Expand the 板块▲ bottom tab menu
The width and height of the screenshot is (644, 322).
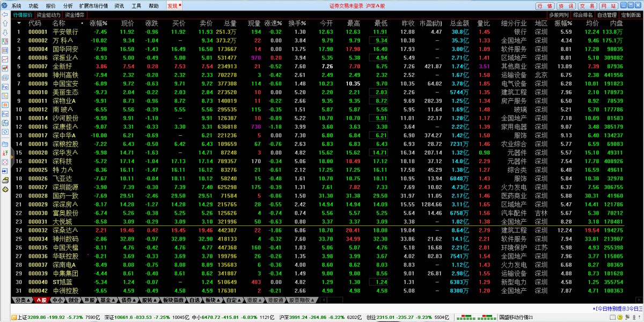(x=213, y=300)
